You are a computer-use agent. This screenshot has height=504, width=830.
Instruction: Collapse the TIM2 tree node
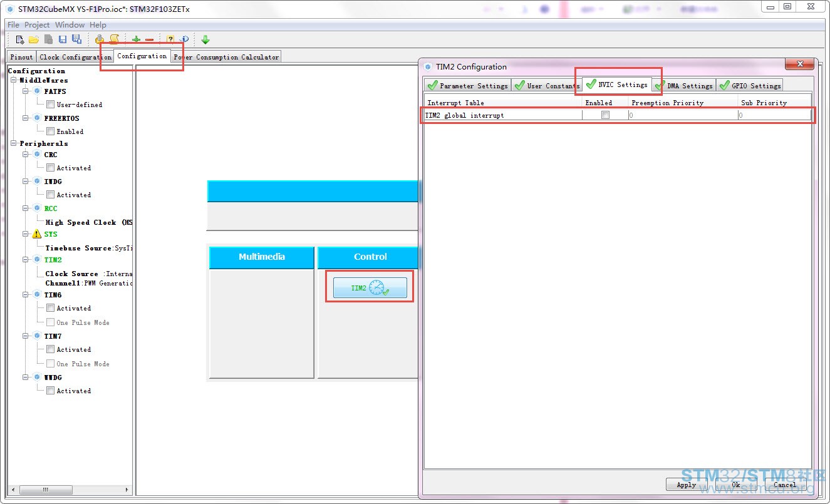[26, 260]
